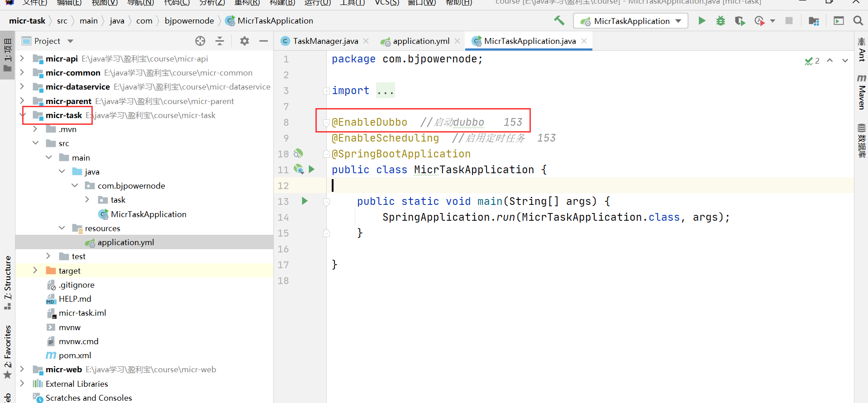Image resolution: width=868 pixels, height=403 pixels.
Task: Open the Ant tool window
Action: coord(861,49)
